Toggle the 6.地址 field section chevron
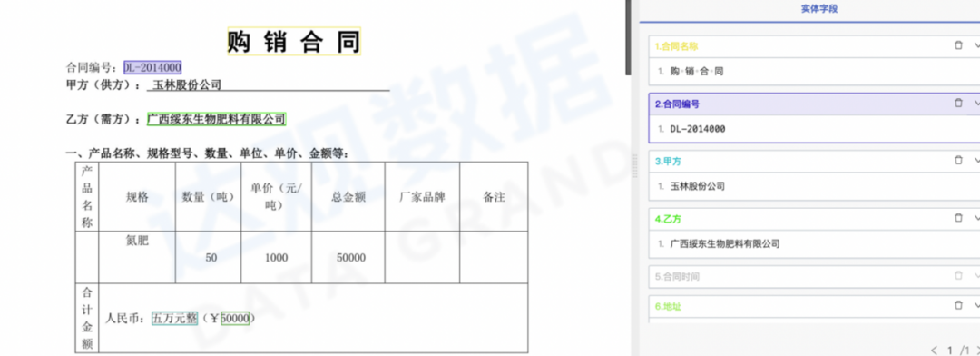980x356 pixels. coord(976,306)
